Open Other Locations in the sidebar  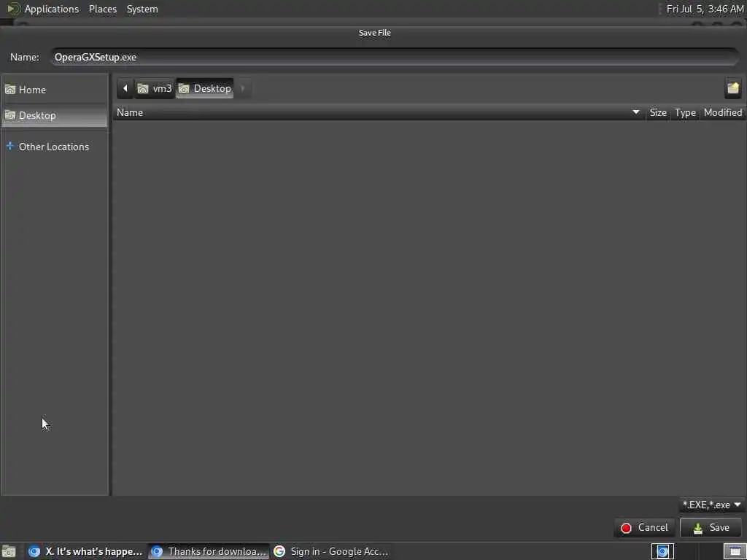[55, 147]
